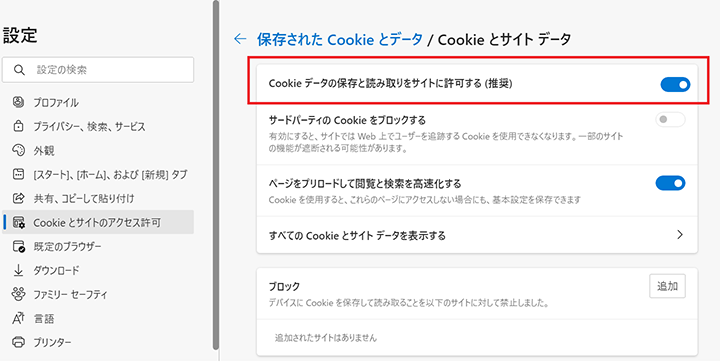Open the プロファイル settings icon
Screen dimensions: 720x364
point(18,101)
